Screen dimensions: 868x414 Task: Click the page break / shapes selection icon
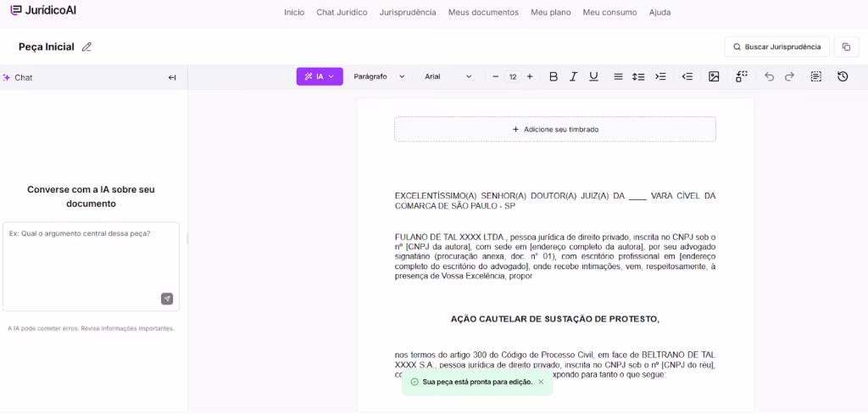pyautogui.click(x=741, y=76)
